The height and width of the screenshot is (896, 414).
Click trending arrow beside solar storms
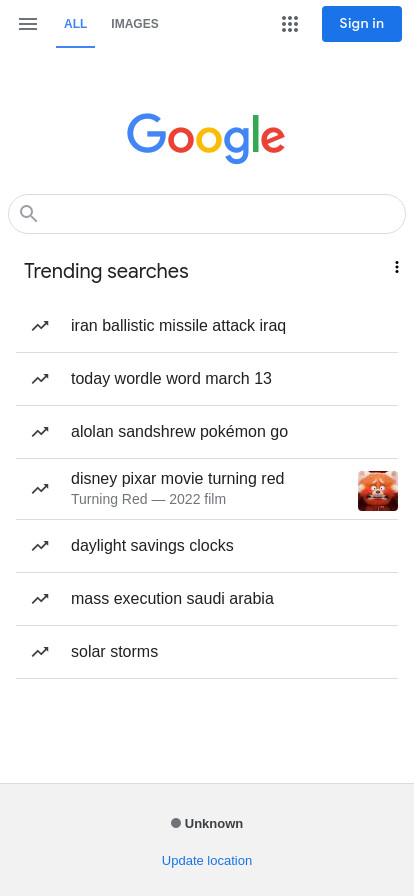coord(40,652)
